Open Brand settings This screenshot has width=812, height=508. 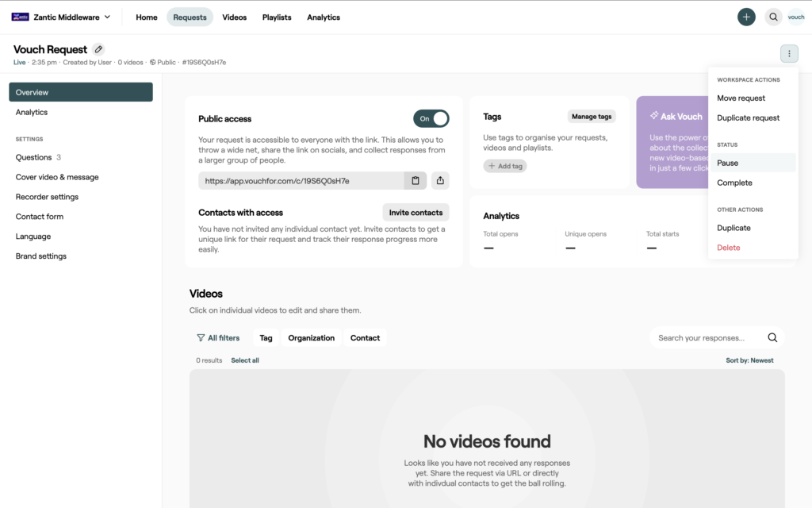tap(41, 256)
